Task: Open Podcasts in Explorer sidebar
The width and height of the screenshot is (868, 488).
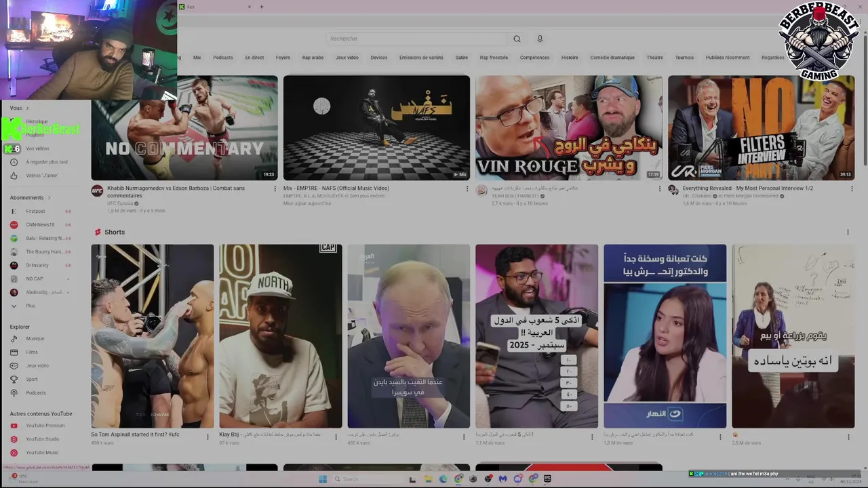Action: (x=35, y=393)
